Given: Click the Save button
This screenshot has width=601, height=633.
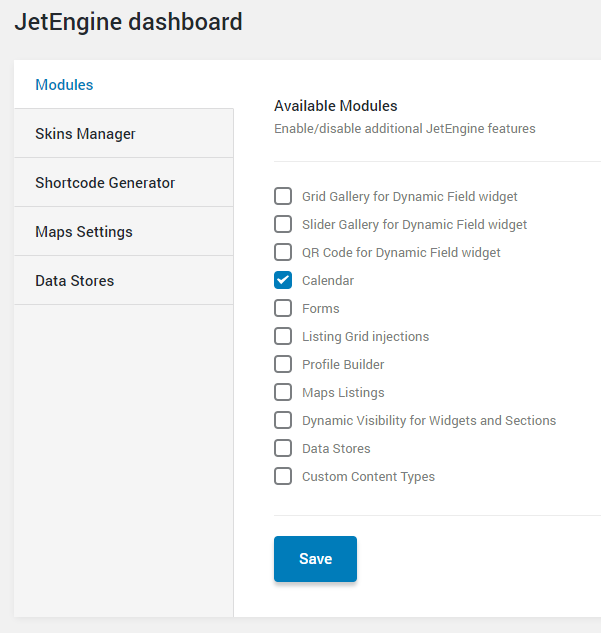Looking at the screenshot, I should point(315,559).
